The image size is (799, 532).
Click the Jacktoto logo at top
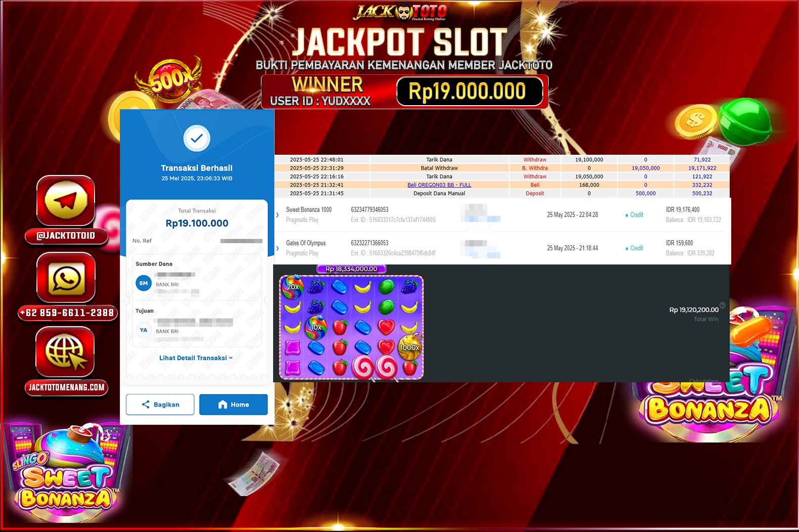pos(400,12)
